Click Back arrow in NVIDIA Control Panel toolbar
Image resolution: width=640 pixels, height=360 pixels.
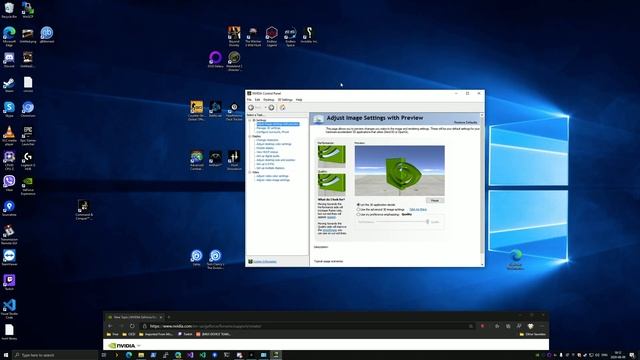click(x=251, y=107)
